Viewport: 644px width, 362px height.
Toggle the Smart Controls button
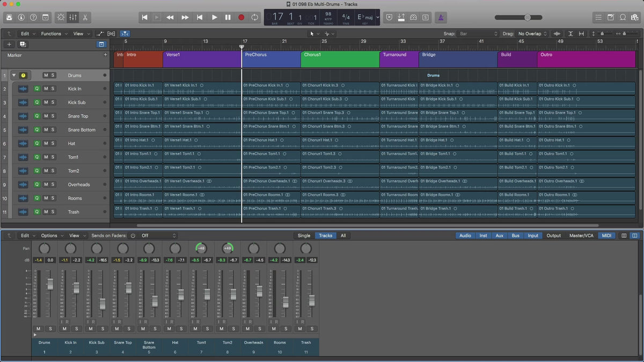click(x=60, y=17)
